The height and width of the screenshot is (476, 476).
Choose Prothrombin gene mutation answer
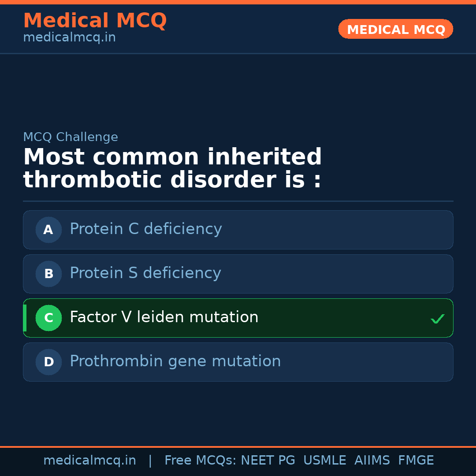[175, 361]
